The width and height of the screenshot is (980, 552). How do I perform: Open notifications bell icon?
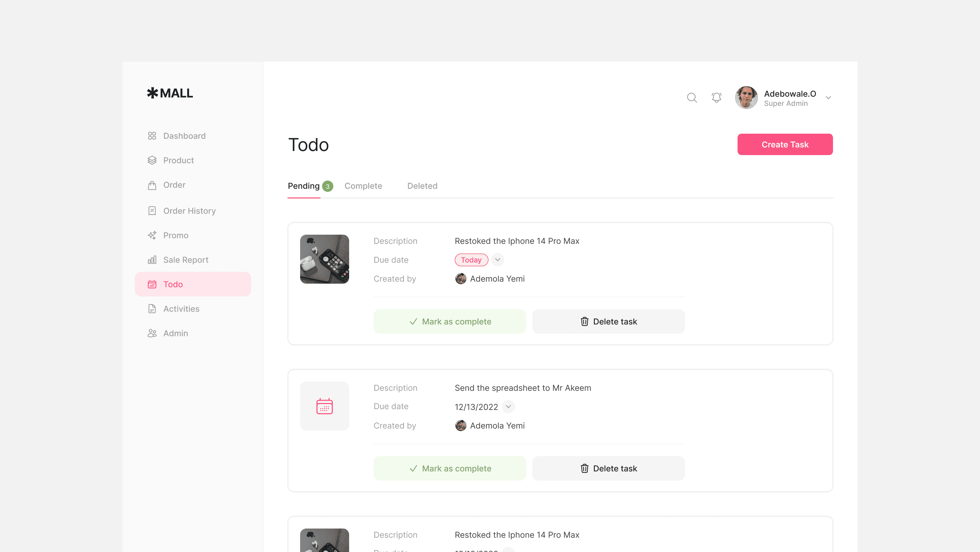tap(716, 98)
